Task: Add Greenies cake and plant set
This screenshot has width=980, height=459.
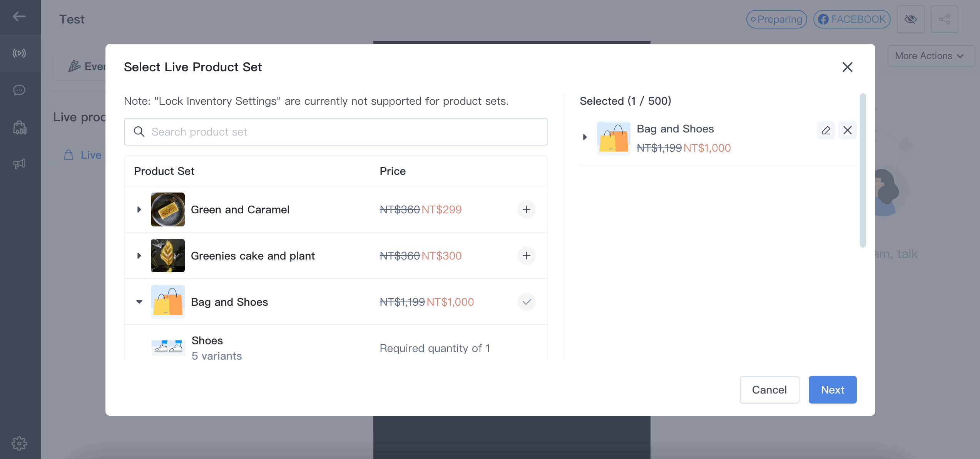Action: pos(526,256)
